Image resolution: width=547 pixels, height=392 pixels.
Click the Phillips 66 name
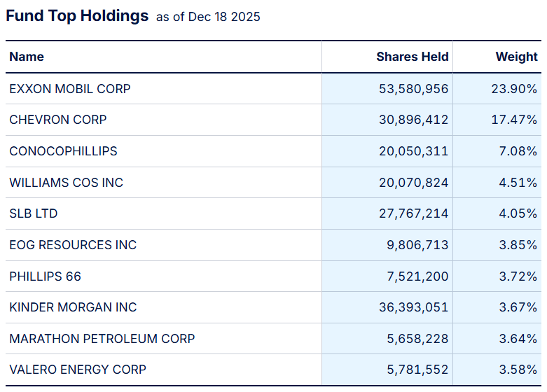(x=45, y=276)
